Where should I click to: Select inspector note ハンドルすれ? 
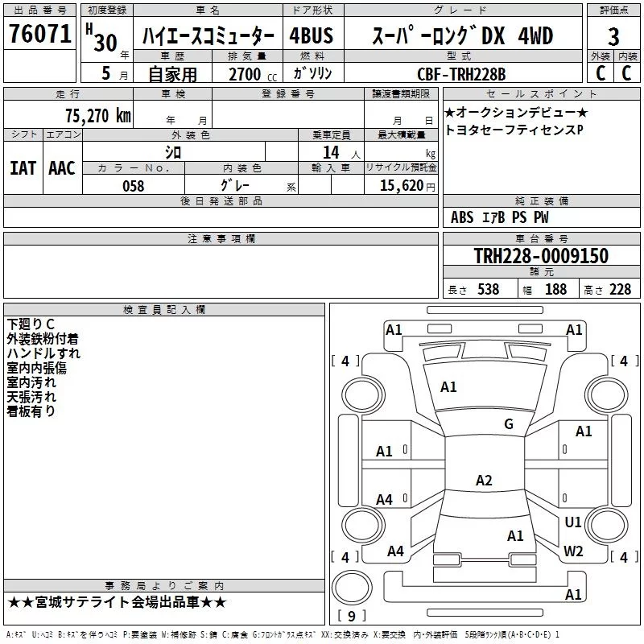pos(43,353)
